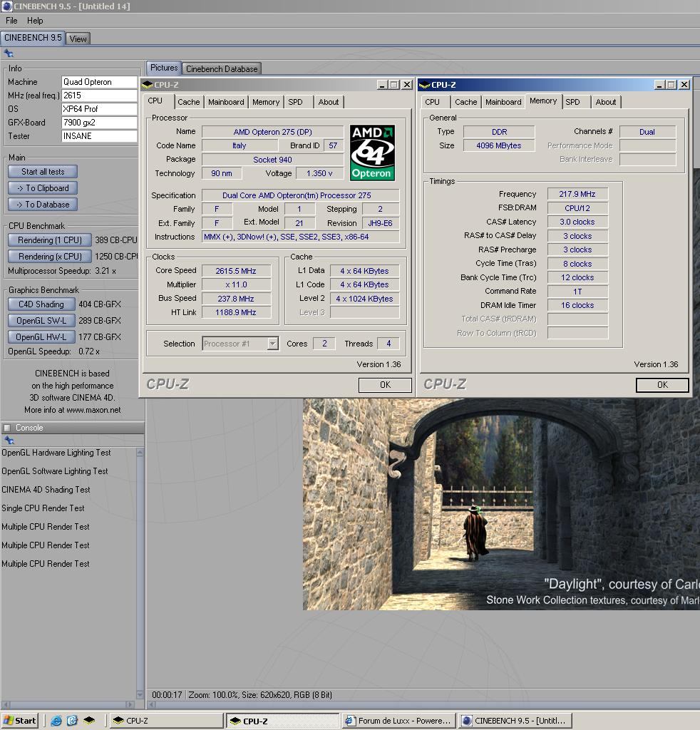Viewport: 700px width, 730px height.
Task: Click OK in right CPU-Z Memory window
Action: tap(662, 385)
